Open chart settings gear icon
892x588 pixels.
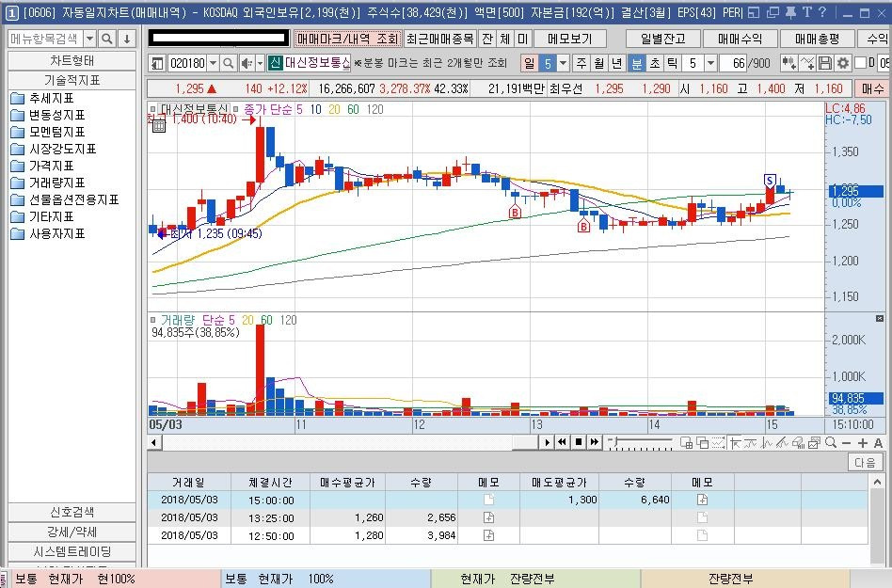tap(842, 62)
